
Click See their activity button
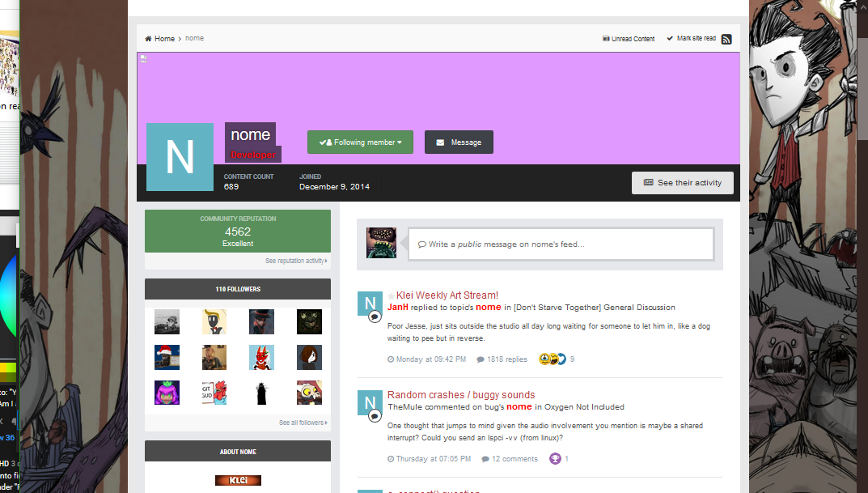(683, 183)
